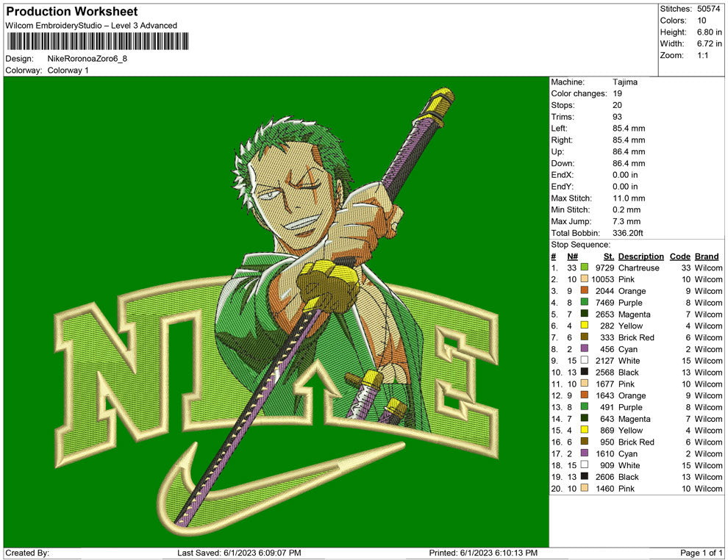Click the Colors value 10
This screenshot has width=728, height=560.
pos(702,21)
